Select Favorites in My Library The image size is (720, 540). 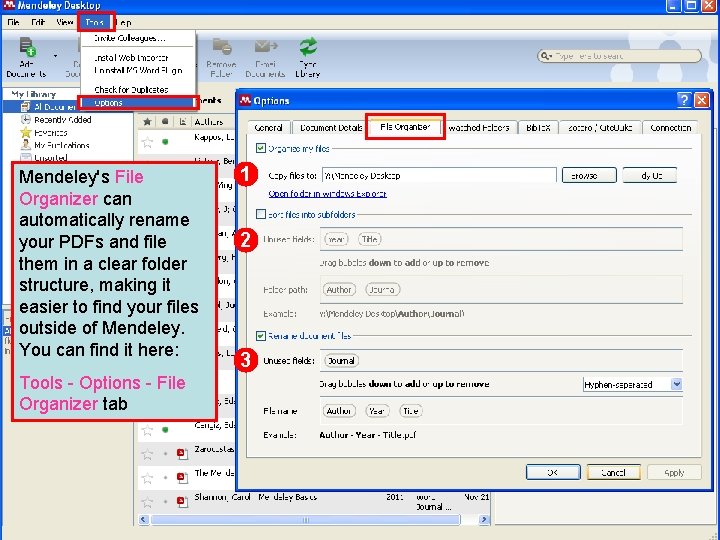coord(51,133)
